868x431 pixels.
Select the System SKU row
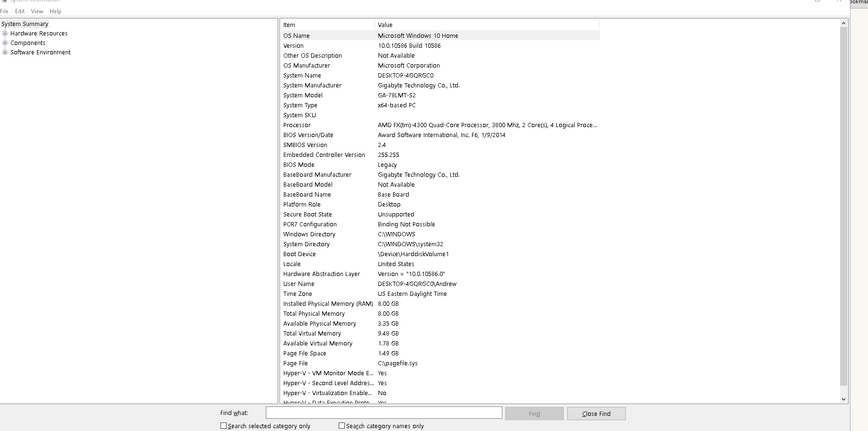441,115
